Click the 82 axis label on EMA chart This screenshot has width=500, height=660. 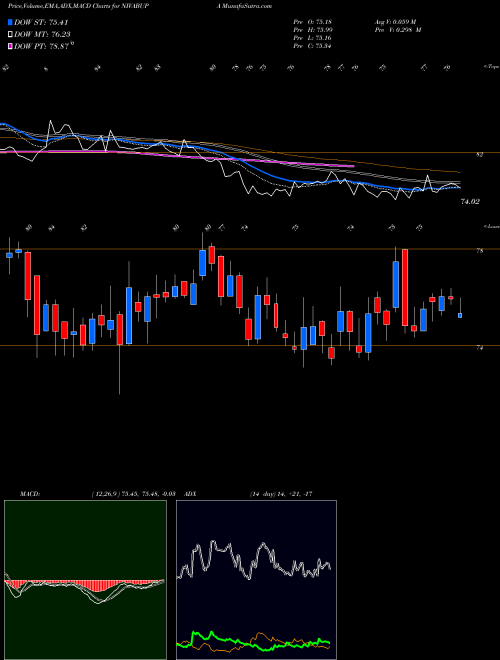coord(479,155)
